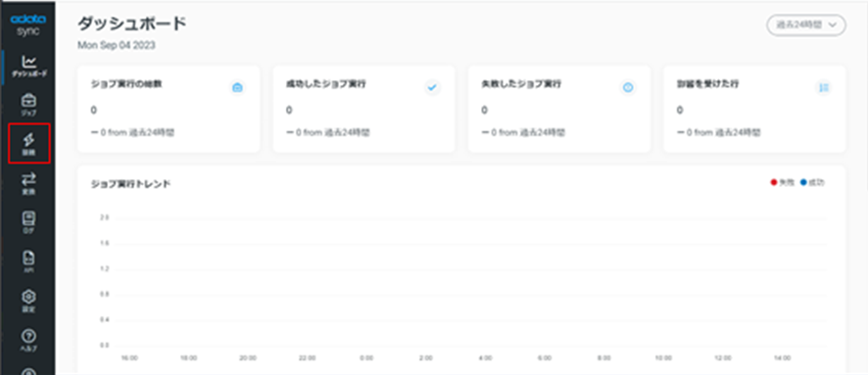Click the ジョブ実行トレンド chart title
This screenshot has width=868, height=375.
point(130,184)
